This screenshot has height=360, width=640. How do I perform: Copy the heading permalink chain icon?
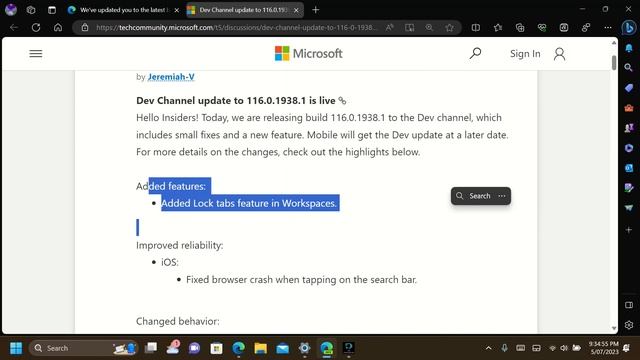(342, 100)
